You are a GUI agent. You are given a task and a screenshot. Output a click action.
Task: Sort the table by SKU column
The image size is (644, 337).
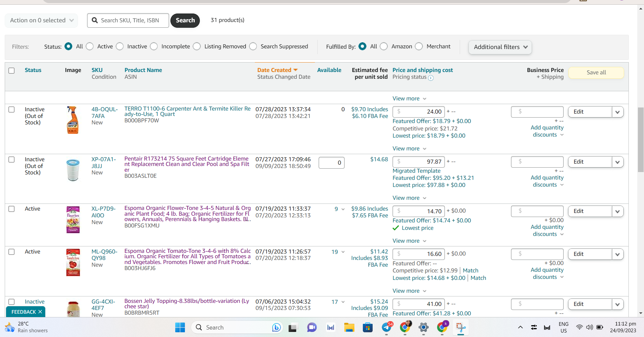point(97,70)
